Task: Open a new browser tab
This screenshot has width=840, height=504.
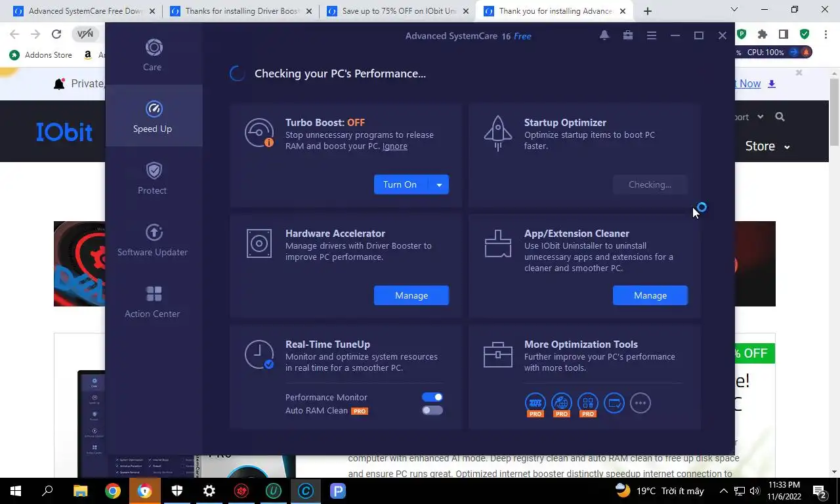Action: tap(648, 11)
